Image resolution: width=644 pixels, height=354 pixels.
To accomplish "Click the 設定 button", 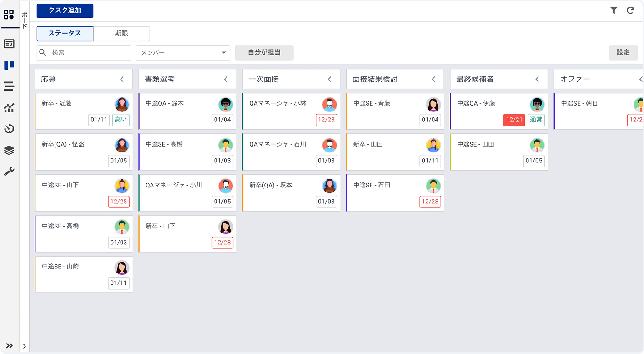I will [x=623, y=52].
